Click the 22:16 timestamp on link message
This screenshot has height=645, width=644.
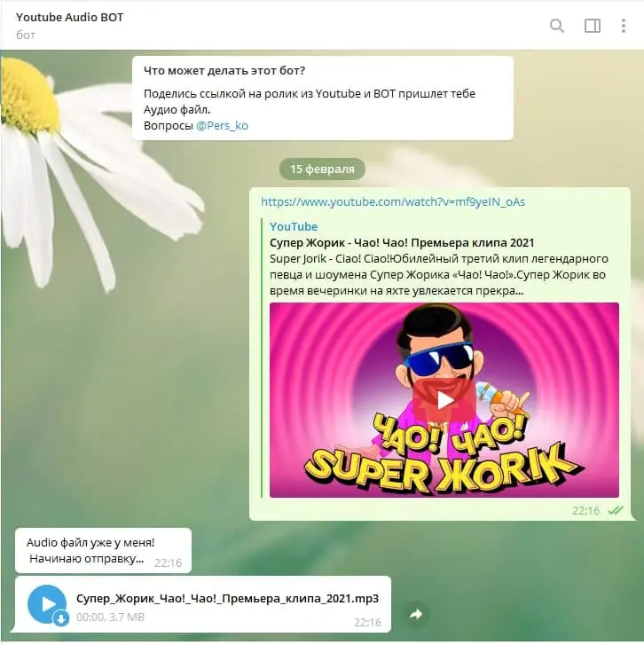pyautogui.click(x=585, y=510)
